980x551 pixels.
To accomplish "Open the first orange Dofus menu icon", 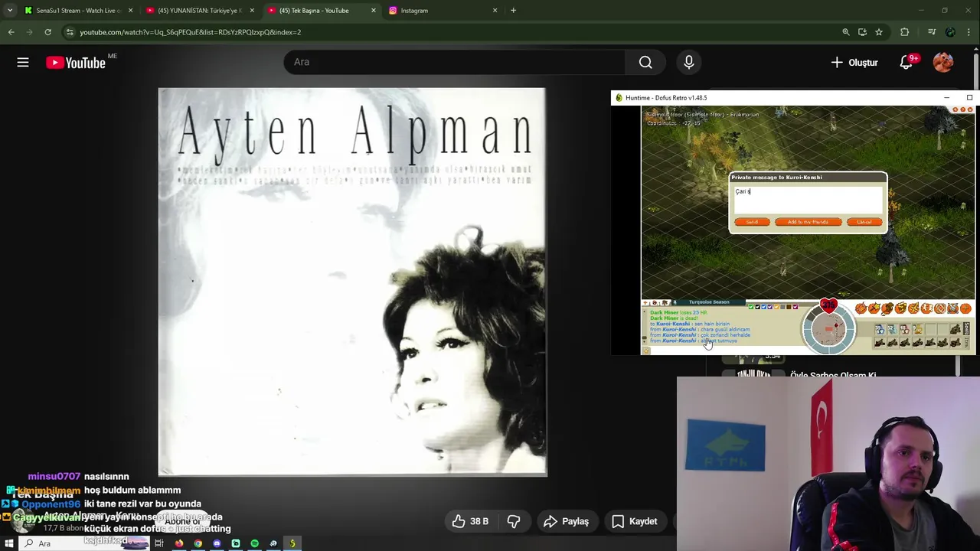I will coord(861,308).
